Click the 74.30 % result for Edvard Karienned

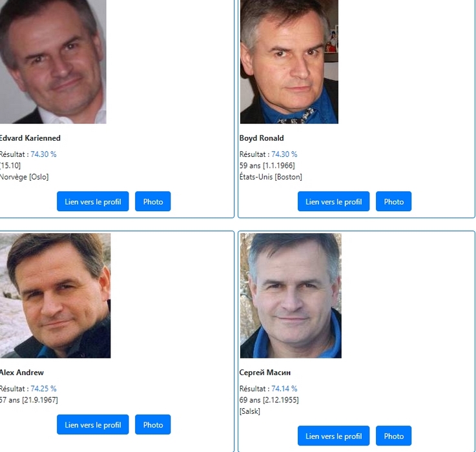(x=43, y=154)
